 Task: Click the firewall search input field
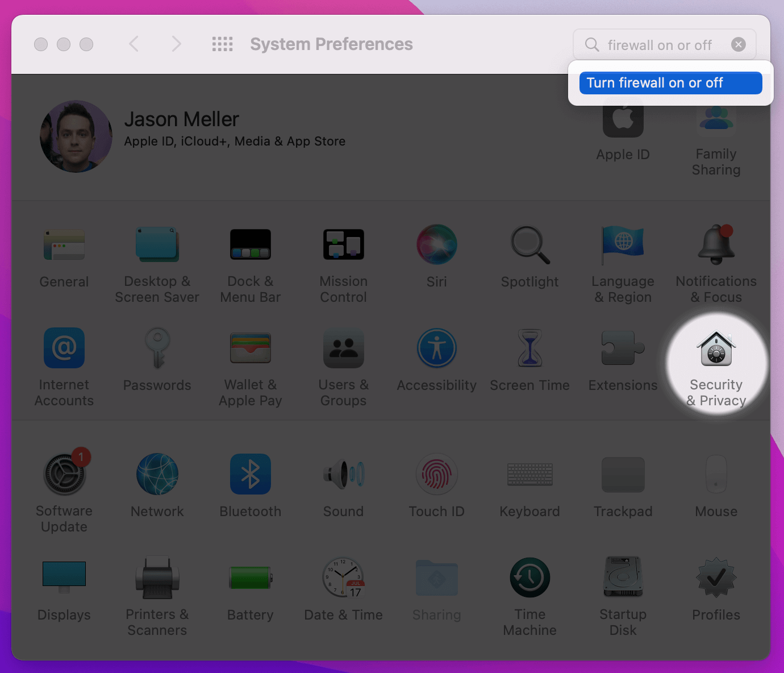[x=659, y=45]
